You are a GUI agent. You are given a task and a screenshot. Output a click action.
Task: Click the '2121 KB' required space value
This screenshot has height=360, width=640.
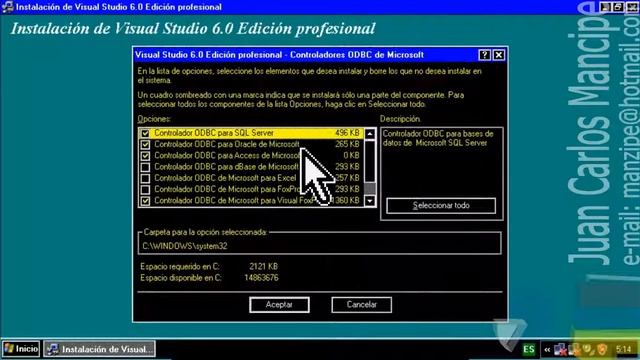263,267
